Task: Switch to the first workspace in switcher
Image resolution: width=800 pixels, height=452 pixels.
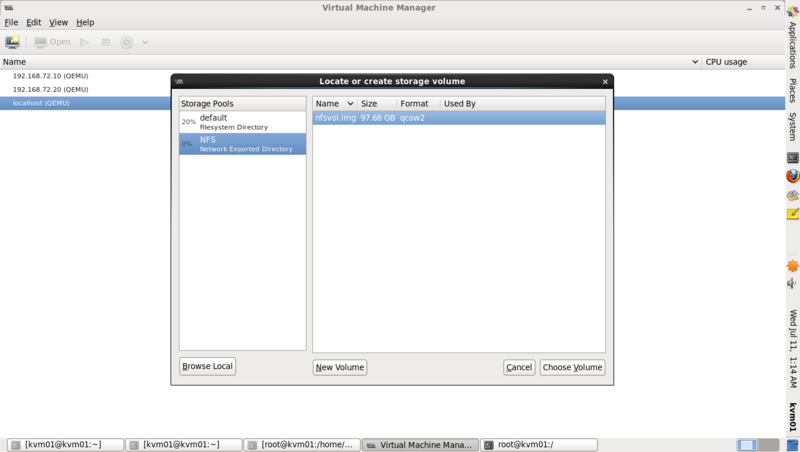Action: coord(747,445)
